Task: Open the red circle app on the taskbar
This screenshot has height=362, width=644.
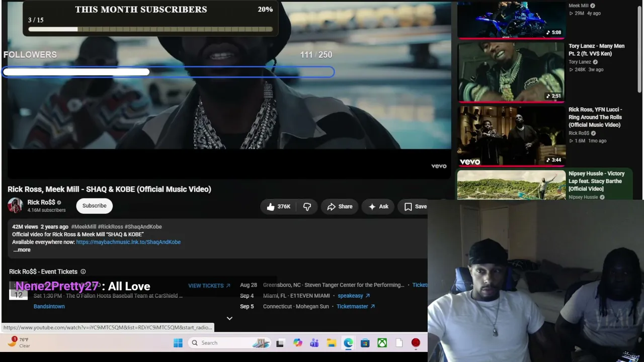Action: (x=416, y=343)
